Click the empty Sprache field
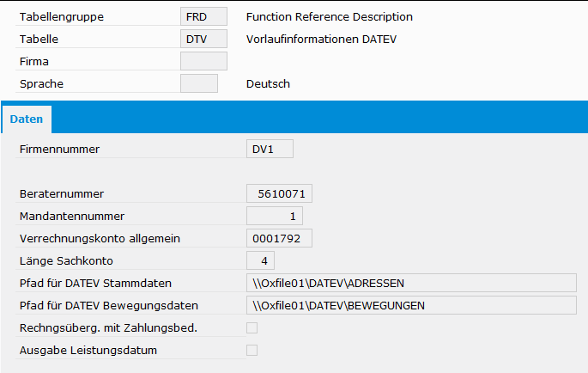 pos(199,83)
